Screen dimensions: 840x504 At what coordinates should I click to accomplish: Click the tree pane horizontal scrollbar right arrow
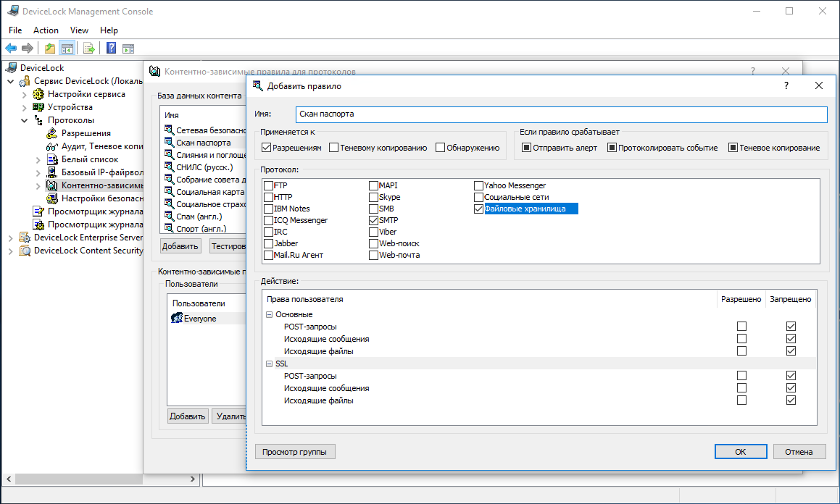(x=192, y=479)
